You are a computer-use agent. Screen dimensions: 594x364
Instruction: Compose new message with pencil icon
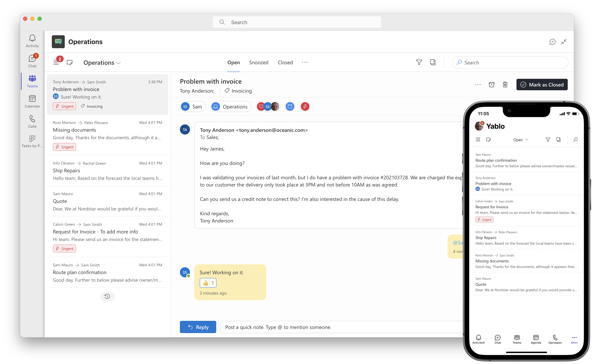click(70, 63)
